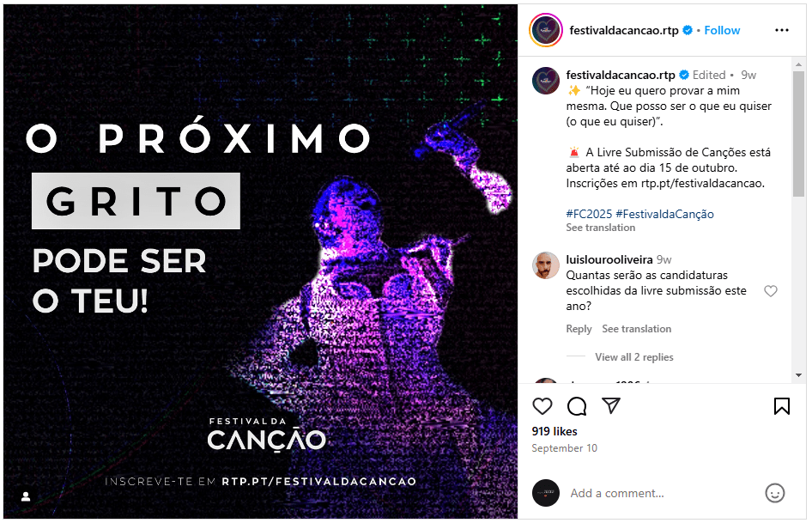Follow festivaldacancao.rtp
812x523 pixels.
(x=722, y=30)
